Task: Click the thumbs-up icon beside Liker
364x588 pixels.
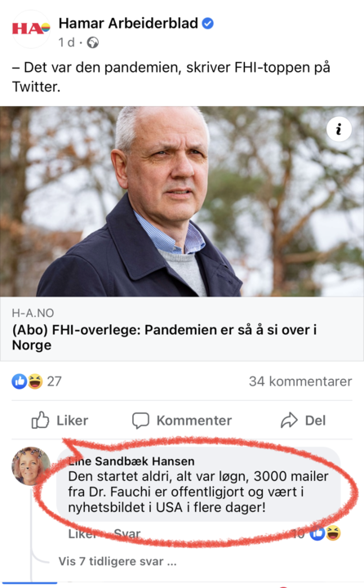Action: 40,420
